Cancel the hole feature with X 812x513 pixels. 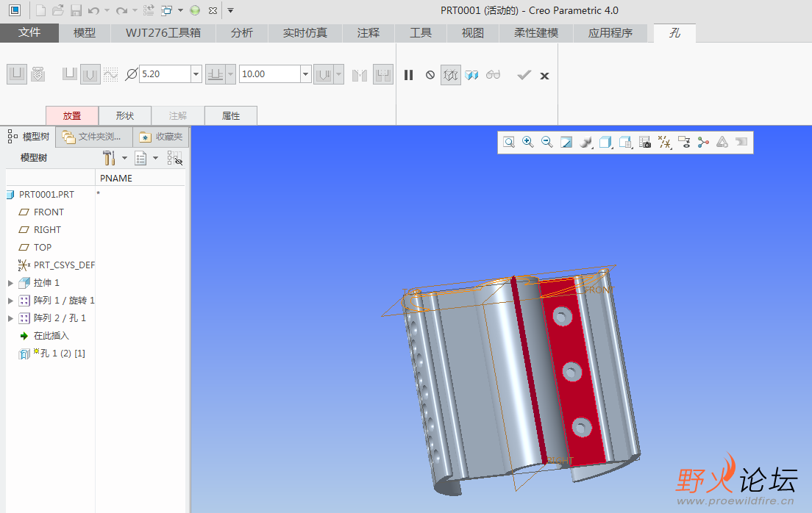coord(544,76)
